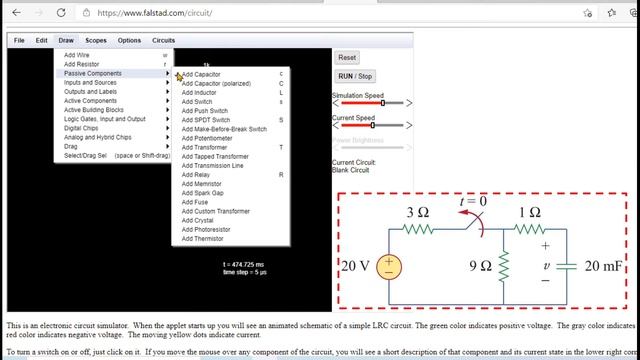
Task: Select Add Transmission Line
Action: pyautogui.click(x=231, y=166)
